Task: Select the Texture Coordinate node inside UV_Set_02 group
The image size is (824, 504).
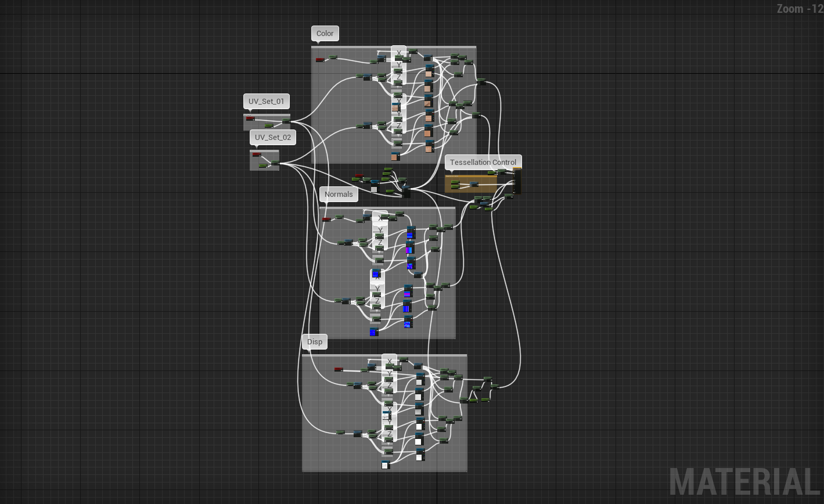Action: (257, 154)
